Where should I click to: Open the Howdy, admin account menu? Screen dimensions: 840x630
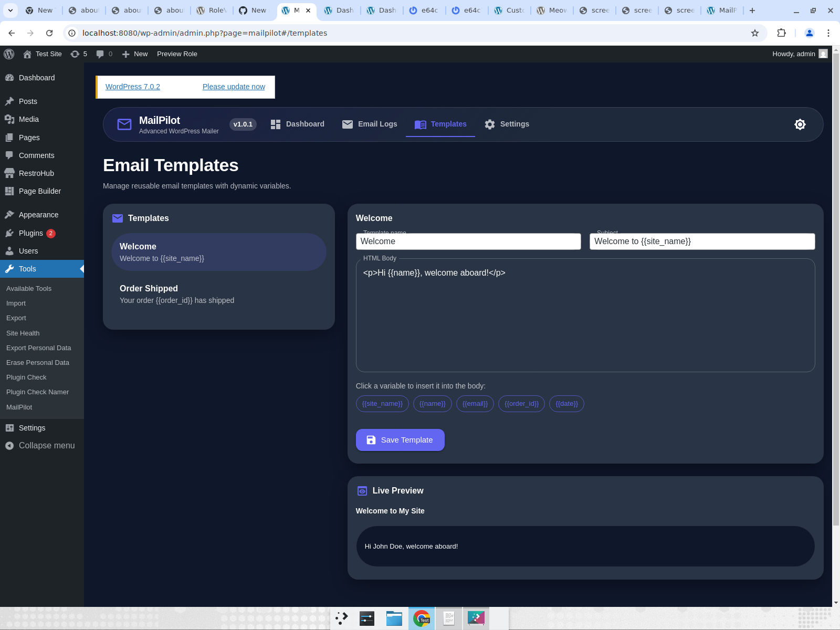(800, 54)
